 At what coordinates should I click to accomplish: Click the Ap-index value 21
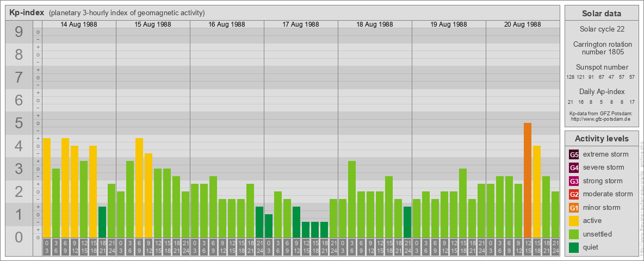(x=570, y=102)
